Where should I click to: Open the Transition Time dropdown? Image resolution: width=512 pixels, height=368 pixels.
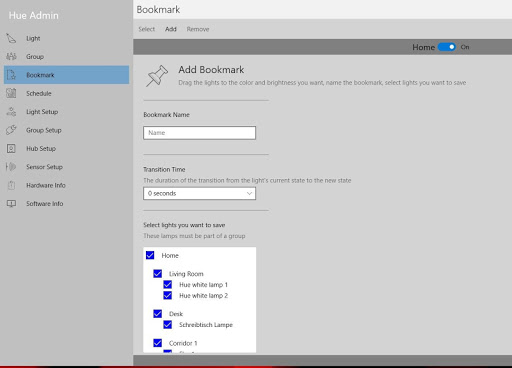pos(199,193)
